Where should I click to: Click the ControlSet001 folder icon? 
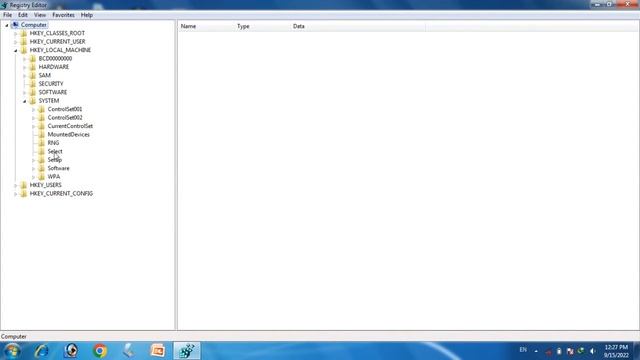point(42,109)
